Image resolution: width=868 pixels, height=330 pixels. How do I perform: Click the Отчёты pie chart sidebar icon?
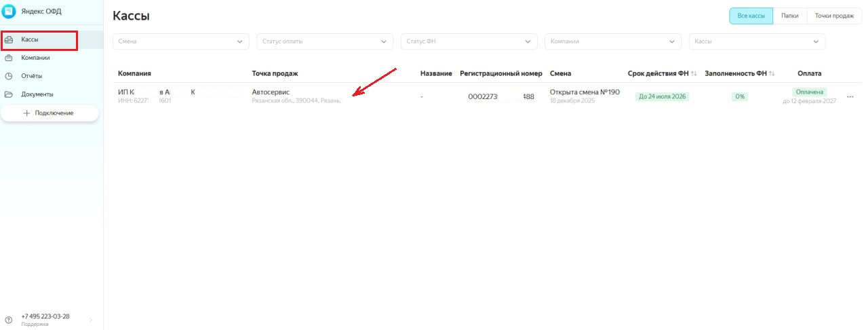(x=9, y=76)
